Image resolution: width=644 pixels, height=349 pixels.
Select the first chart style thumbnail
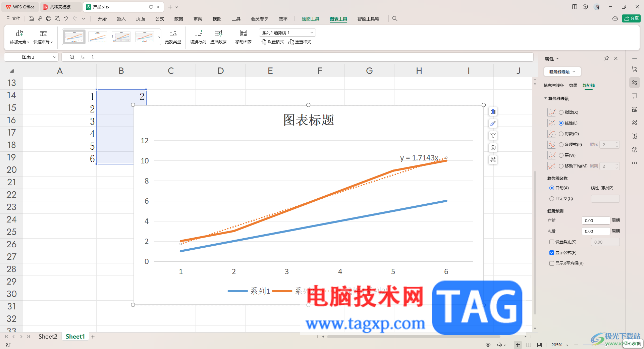pyautogui.click(x=74, y=37)
